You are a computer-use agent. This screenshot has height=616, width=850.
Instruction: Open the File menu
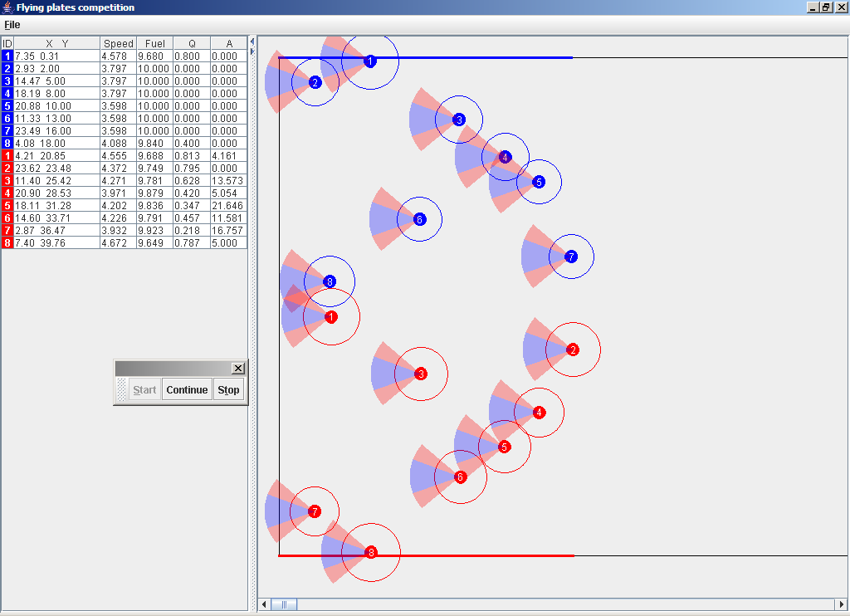12,25
